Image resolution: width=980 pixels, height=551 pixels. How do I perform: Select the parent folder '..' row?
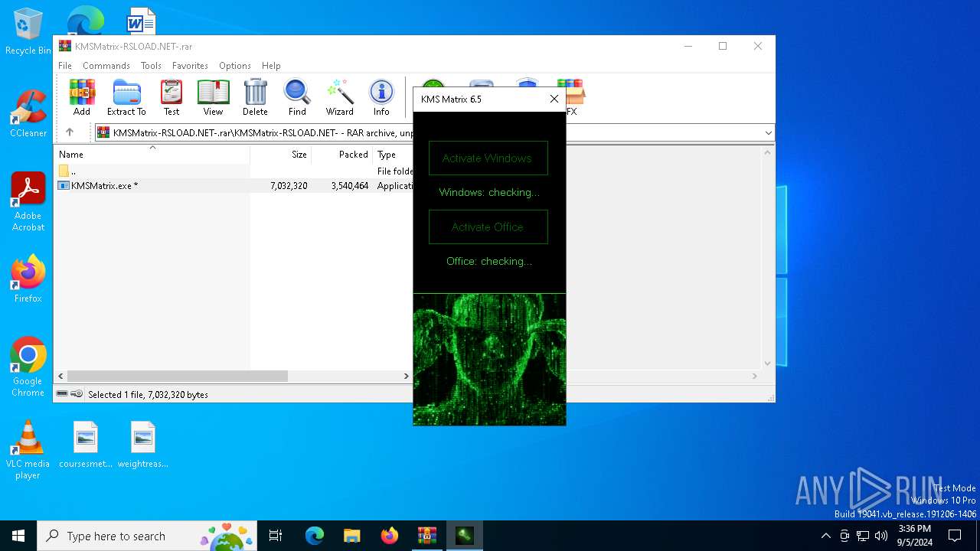click(234, 171)
